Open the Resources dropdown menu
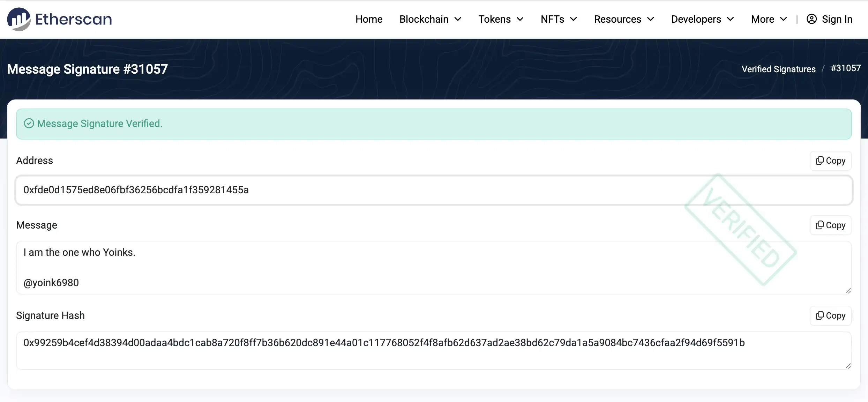Image resolution: width=868 pixels, height=402 pixels. pos(624,19)
